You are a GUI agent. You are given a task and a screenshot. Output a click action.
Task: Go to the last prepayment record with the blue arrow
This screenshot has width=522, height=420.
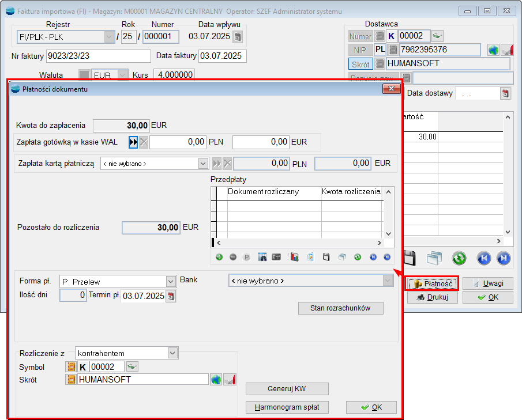(387, 257)
